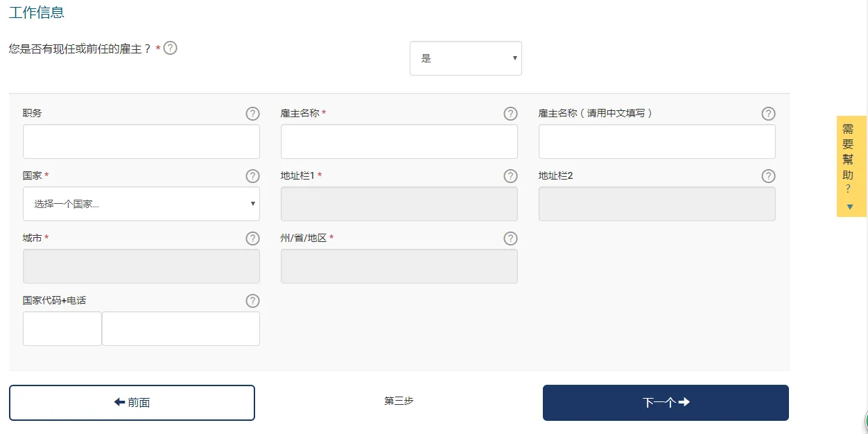Click help icon for 国家代码+电话
This screenshot has width=868, height=434.
pos(252,301)
